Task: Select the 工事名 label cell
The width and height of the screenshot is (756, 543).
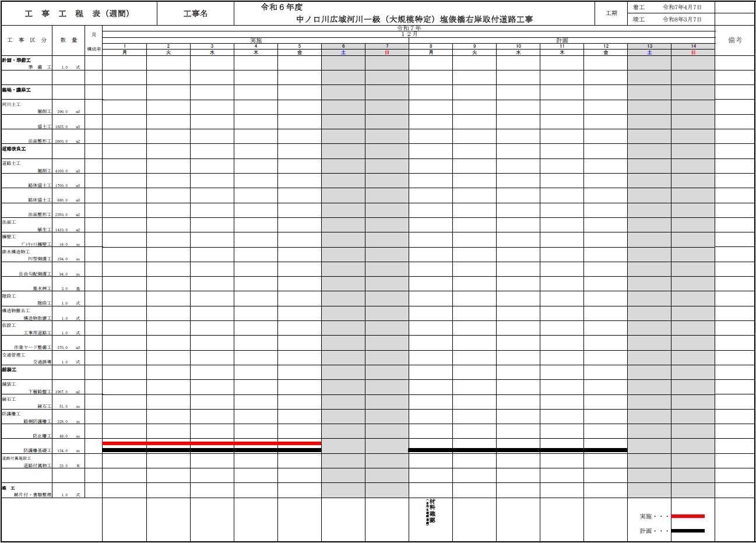Action: pyautogui.click(x=195, y=13)
